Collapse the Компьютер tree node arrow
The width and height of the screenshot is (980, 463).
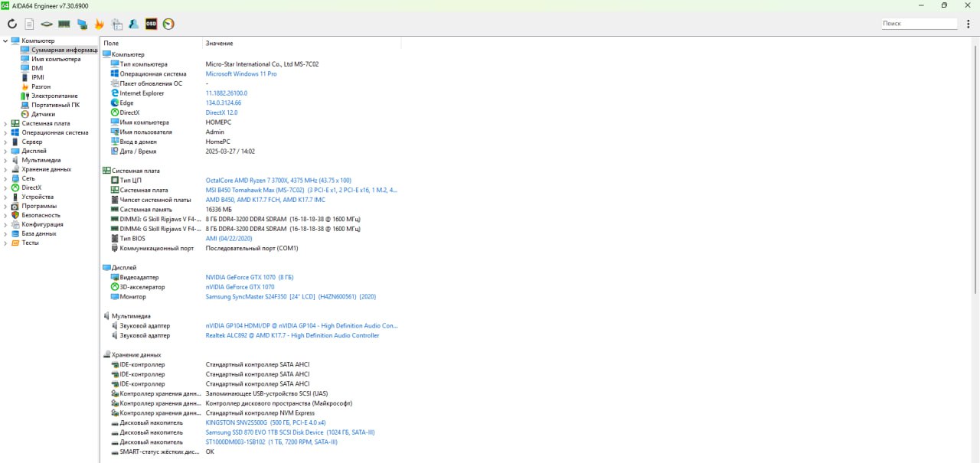pos(5,41)
